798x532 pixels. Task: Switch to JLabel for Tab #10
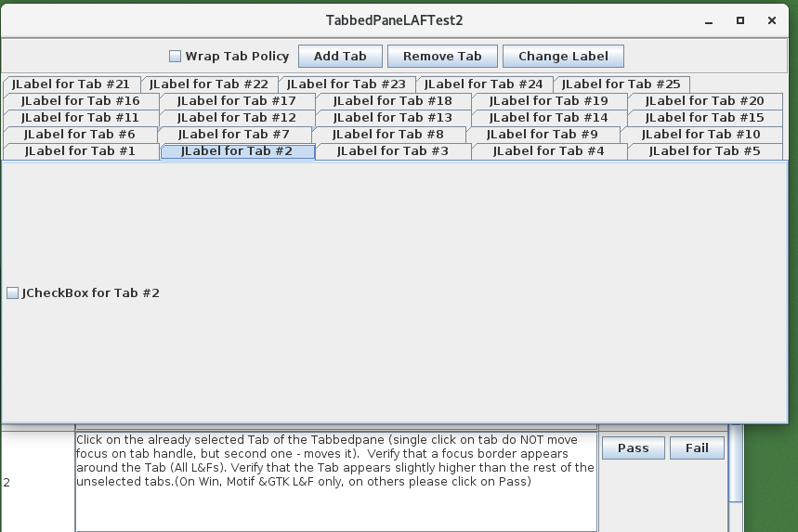coord(701,135)
